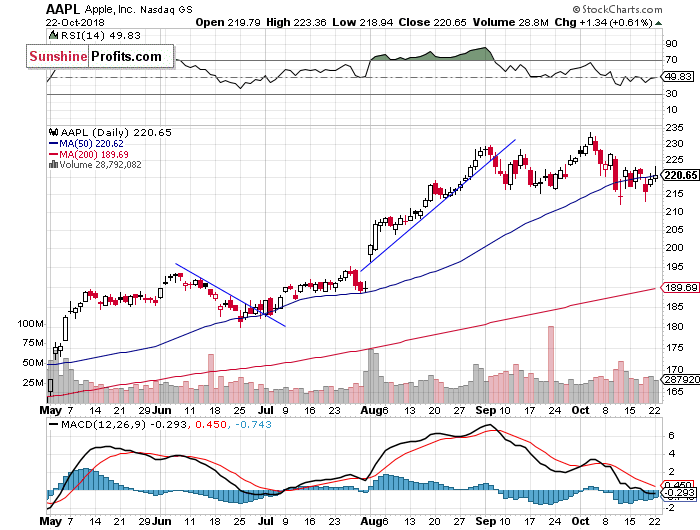Click the 49.83 RSI value tag
Viewport: 700px width, 530px height.
click(x=678, y=76)
